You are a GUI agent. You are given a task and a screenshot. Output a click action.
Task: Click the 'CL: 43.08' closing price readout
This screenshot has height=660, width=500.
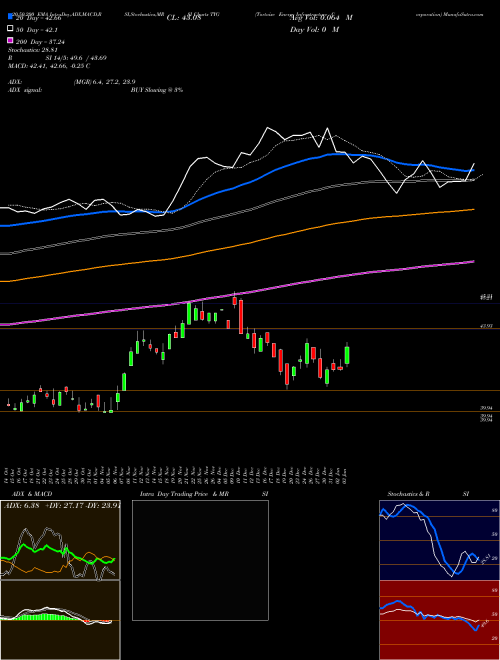pos(184,18)
